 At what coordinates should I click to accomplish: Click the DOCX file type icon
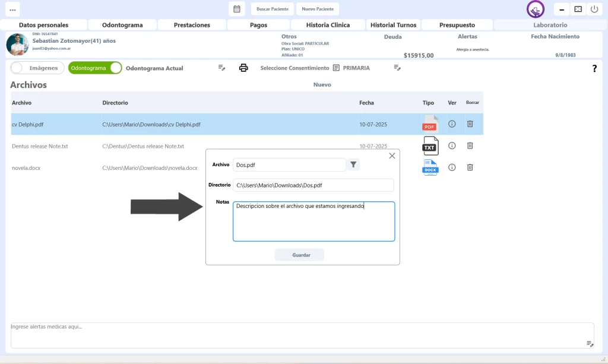click(430, 167)
